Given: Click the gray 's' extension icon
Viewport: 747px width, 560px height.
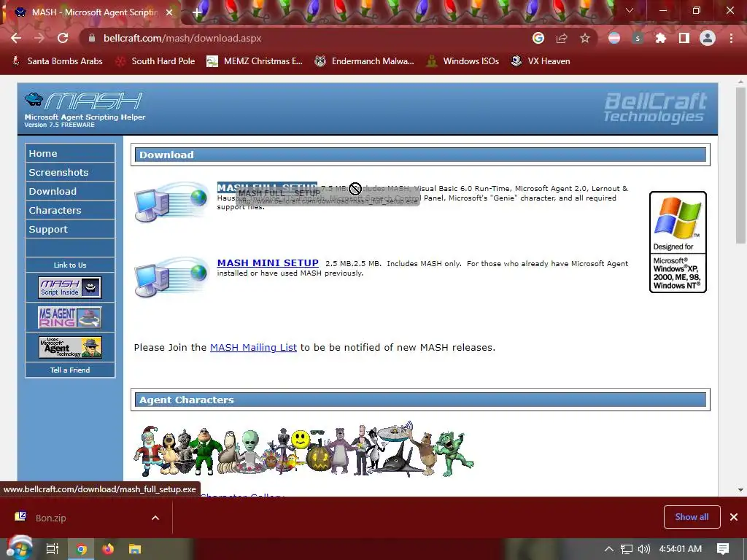Looking at the screenshot, I should 638,38.
